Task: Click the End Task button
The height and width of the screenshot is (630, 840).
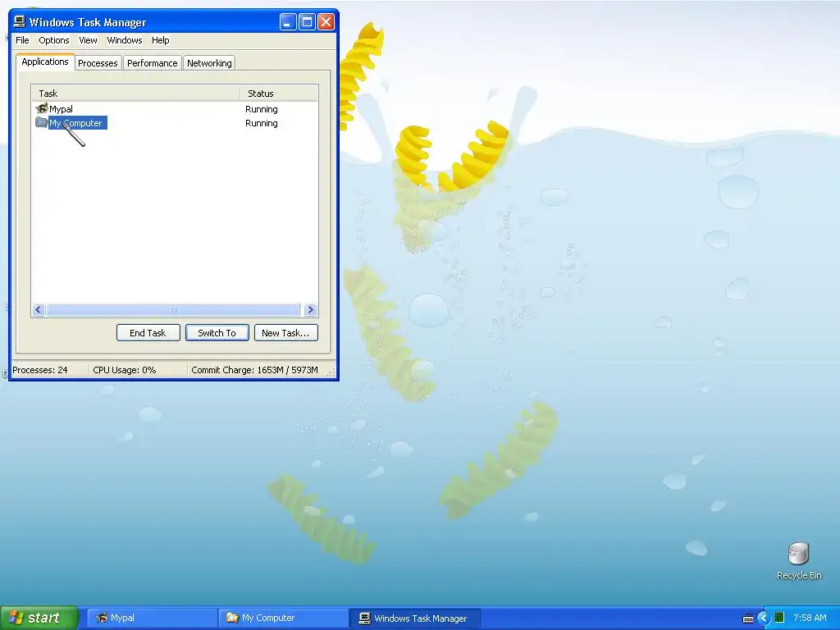Action: point(148,333)
